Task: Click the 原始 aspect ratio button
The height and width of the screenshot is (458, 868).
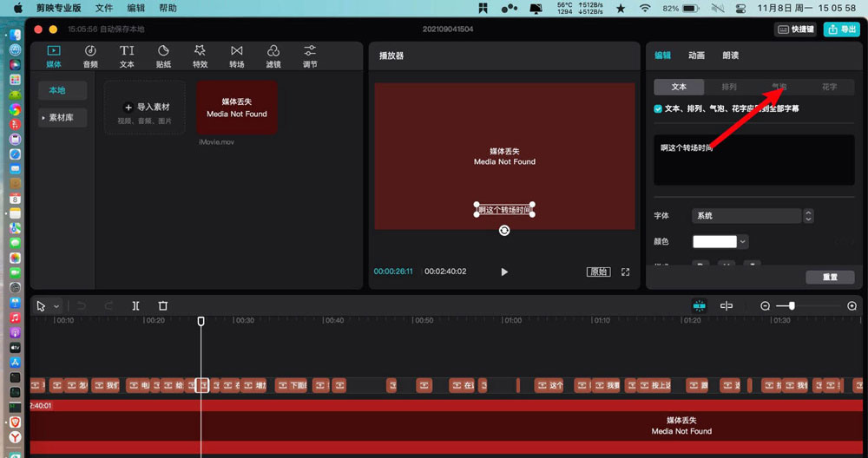Action: 598,272
